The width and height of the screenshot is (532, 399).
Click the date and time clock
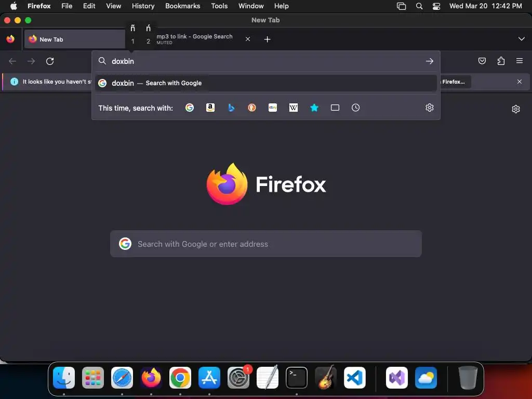pyautogui.click(x=486, y=6)
